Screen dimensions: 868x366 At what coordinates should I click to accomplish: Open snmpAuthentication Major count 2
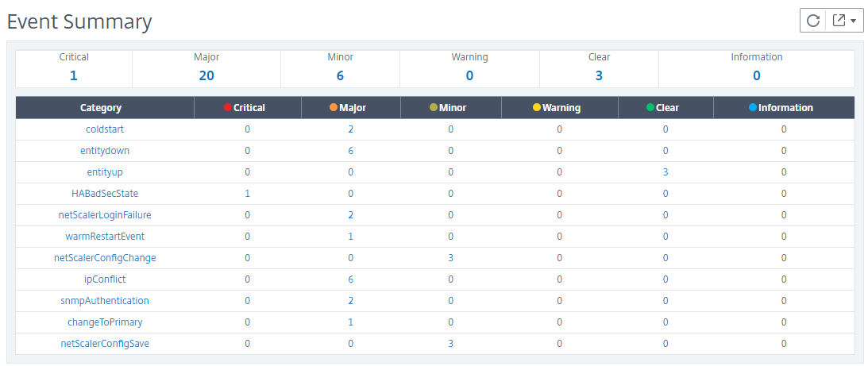click(x=350, y=301)
